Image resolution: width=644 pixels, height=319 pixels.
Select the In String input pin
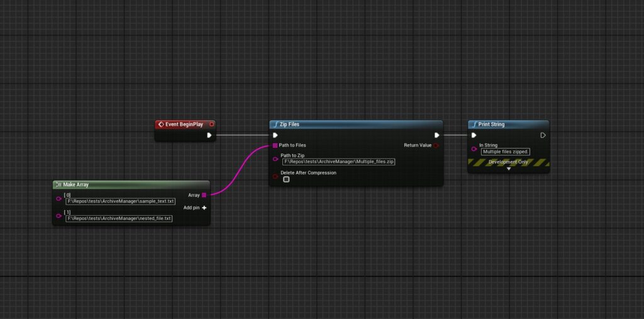tap(474, 148)
